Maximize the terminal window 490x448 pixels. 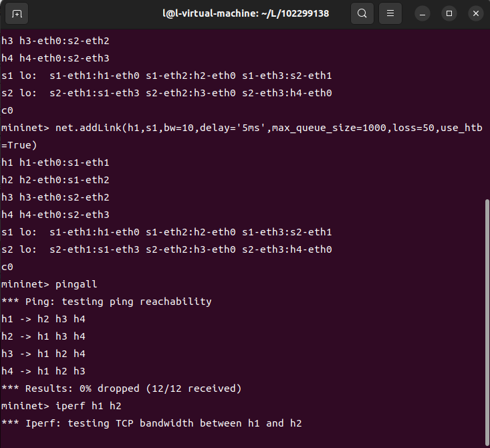pos(449,13)
